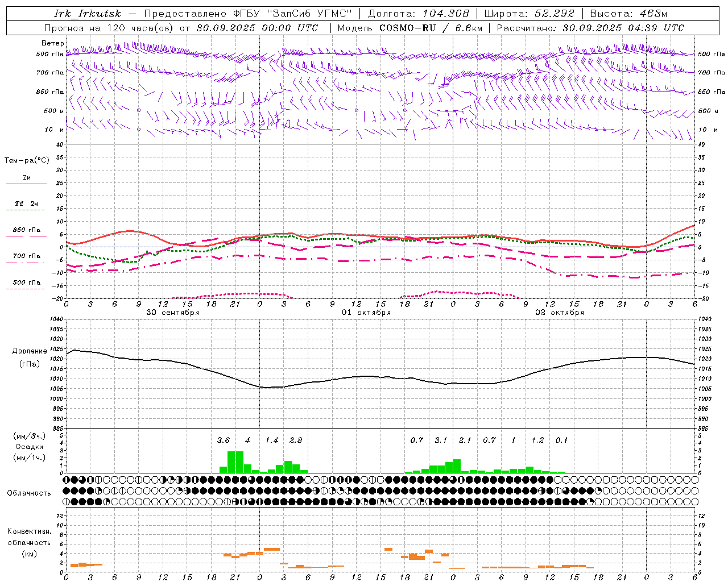Click right-side 850 гПа wind level label
Screen dimensions: 728x582
coord(712,92)
